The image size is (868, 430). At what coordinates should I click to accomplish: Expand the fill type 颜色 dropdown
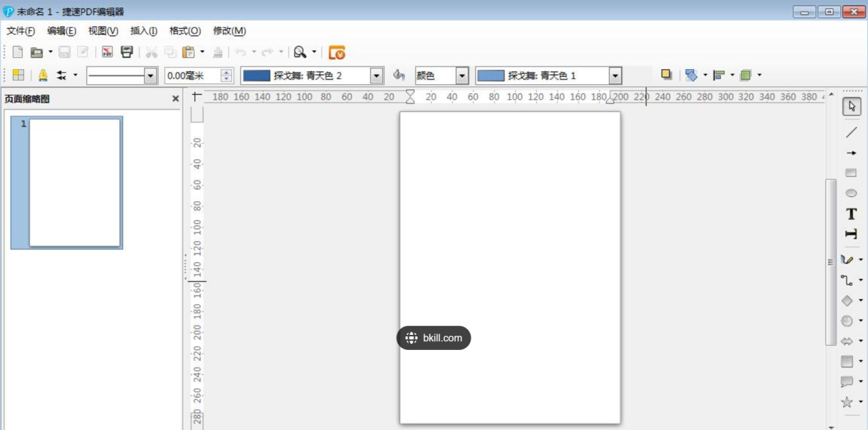coord(461,75)
